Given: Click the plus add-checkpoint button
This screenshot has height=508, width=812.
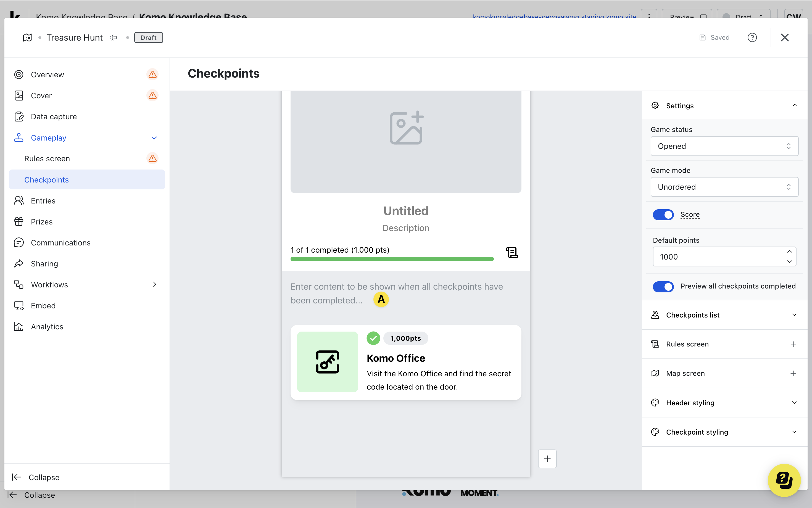Looking at the screenshot, I should click(547, 459).
